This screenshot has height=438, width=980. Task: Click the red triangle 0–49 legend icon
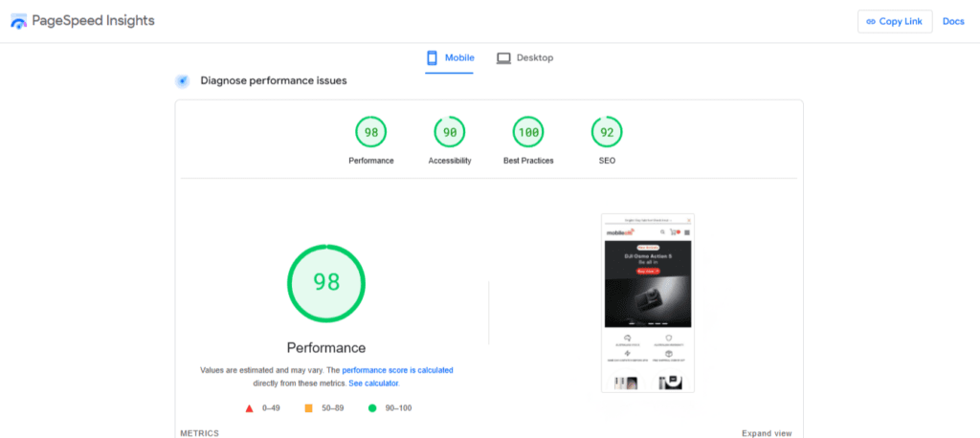249,408
